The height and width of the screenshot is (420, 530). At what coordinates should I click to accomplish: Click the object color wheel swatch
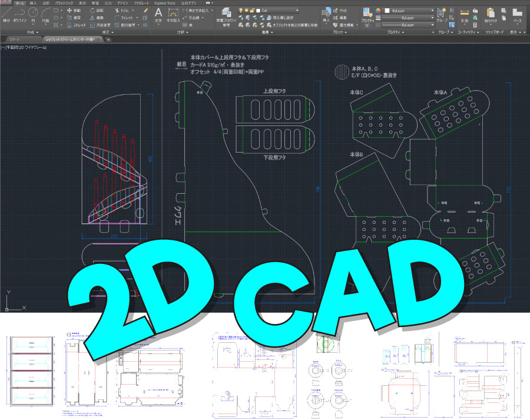pyautogui.click(x=378, y=11)
